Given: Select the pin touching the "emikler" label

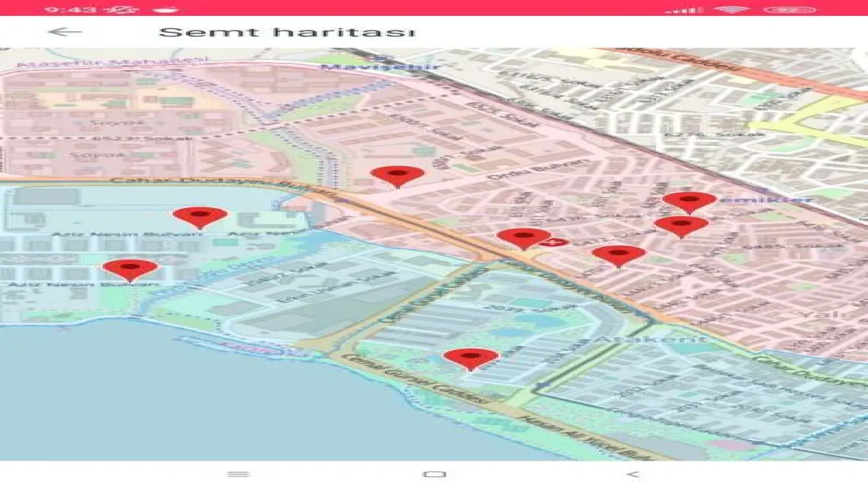Looking at the screenshot, I should (x=689, y=200).
